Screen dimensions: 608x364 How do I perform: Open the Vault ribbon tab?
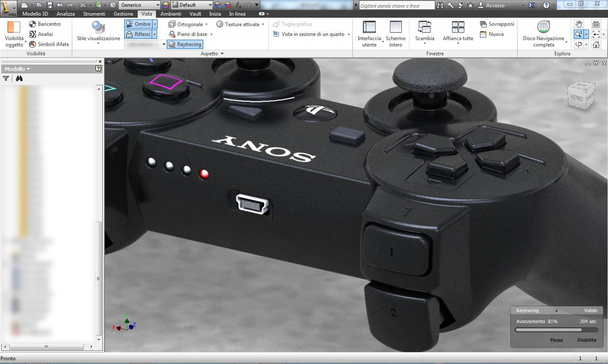(195, 14)
